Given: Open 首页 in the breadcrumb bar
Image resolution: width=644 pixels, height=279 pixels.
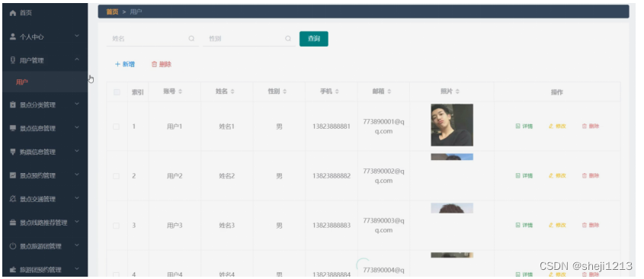Looking at the screenshot, I should click(112, 12).
